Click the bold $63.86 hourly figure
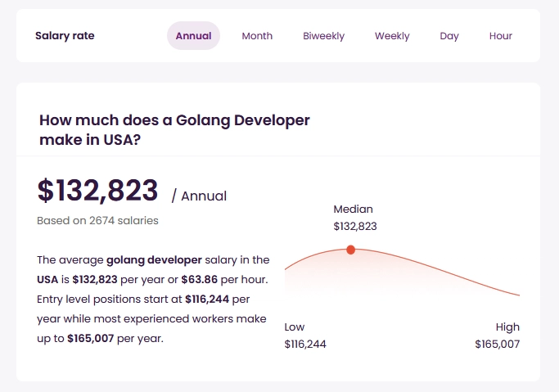Screen dimensions: 559x392 [199, 279]
